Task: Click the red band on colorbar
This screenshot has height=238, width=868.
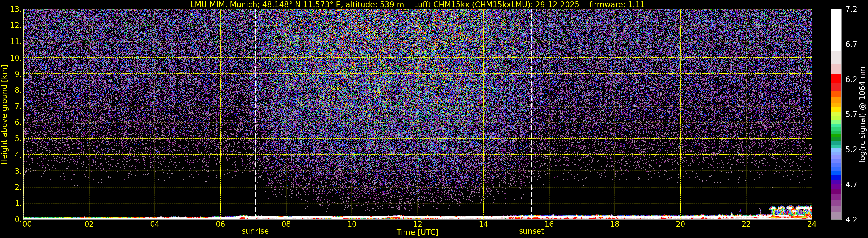Action: tap(836, 79)
